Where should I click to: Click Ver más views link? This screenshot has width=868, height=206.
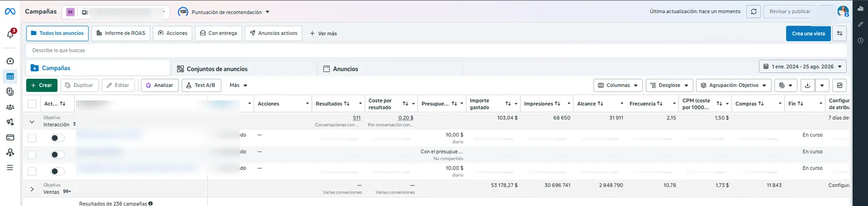[323, 34]
